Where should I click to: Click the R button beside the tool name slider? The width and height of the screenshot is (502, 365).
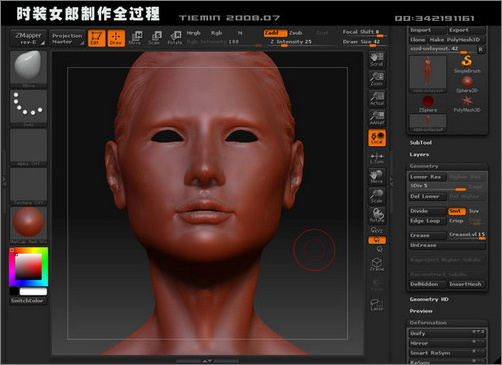(x=481, y=49)
